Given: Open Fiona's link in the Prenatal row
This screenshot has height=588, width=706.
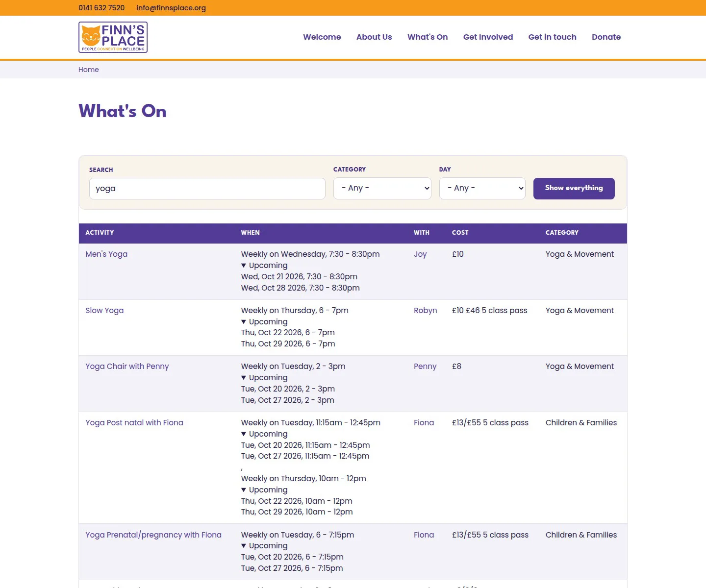Looking at the screenshot, I should pos(424,535).
